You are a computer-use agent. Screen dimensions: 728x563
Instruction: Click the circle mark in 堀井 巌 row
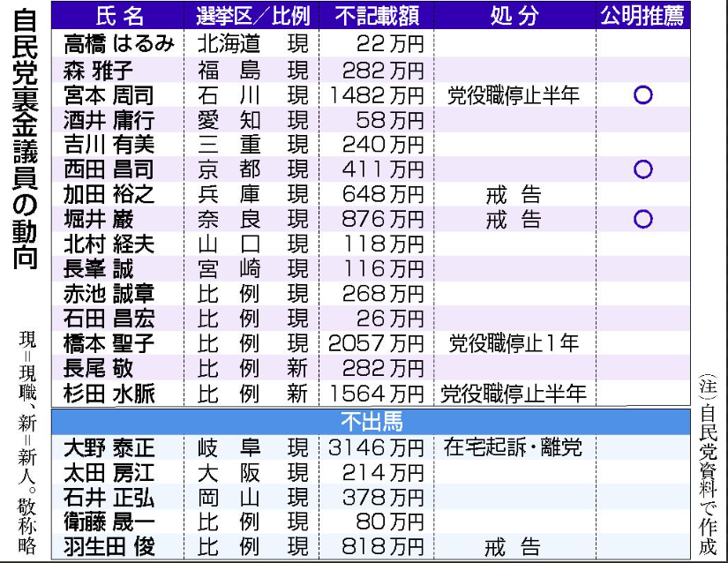point(642,218)
